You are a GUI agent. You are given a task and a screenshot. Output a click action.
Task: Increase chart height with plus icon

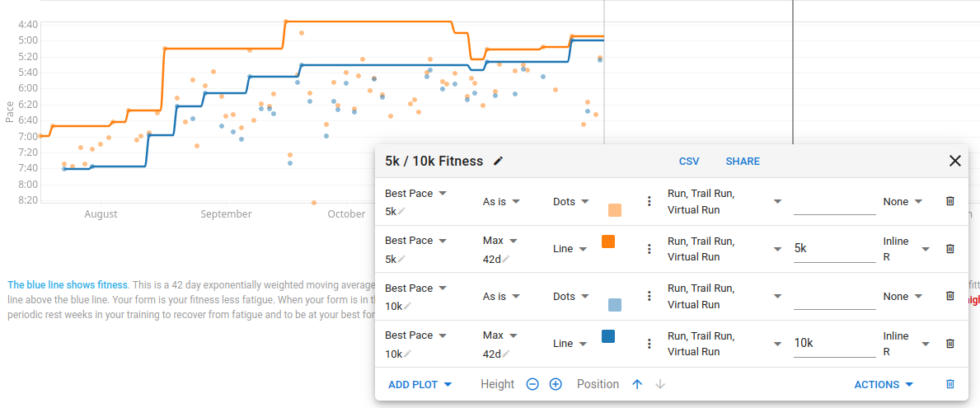click(556, 384)
